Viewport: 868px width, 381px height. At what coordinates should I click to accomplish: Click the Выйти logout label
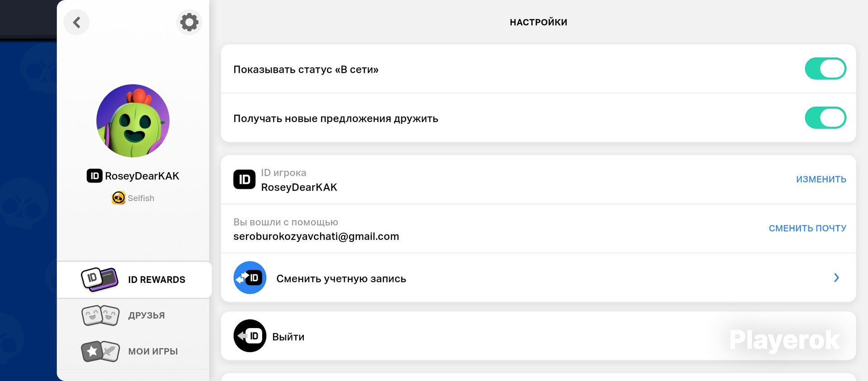tap(288, 337)
